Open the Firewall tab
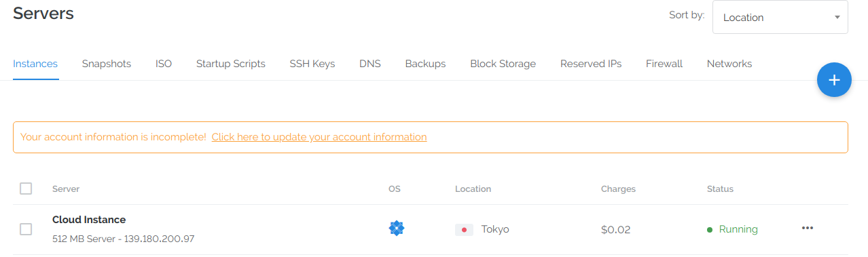Viewport: 868px width, 257px height. coord(664,64)
